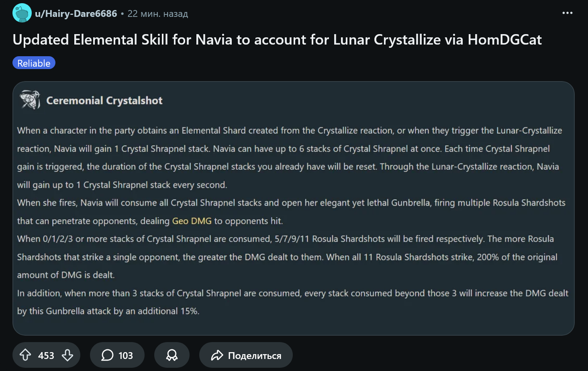Image resolution: width=588 pixels, height=371 pixels.
Task: Click the final line mentioning additional 15%
Action: (108, 311)
